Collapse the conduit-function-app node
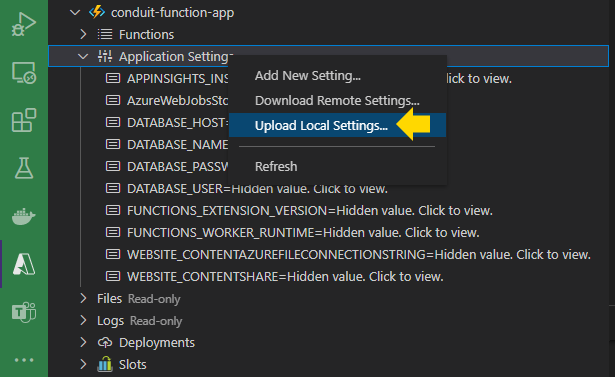 75,13
